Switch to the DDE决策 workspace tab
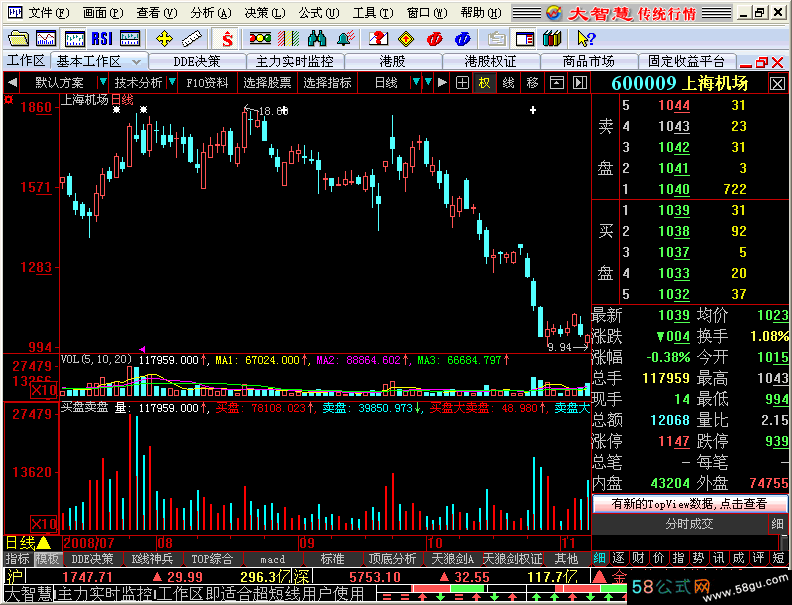The height and width of the screenshot is (605, 792). click(x=197, y=62)
